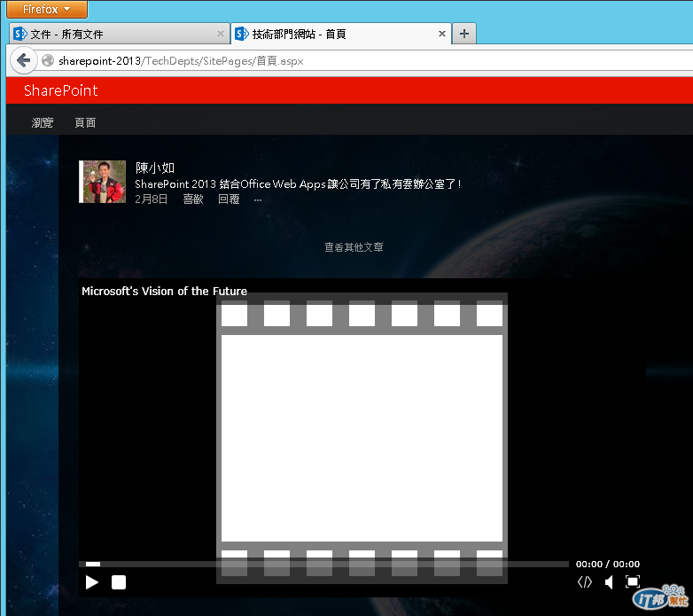
Task: Open a new browser tab
Action: coord(464,34)
